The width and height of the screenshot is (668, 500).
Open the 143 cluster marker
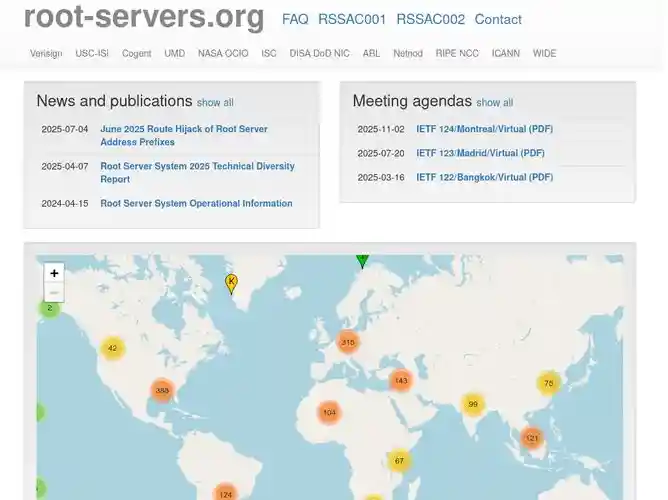pos(401,380)
